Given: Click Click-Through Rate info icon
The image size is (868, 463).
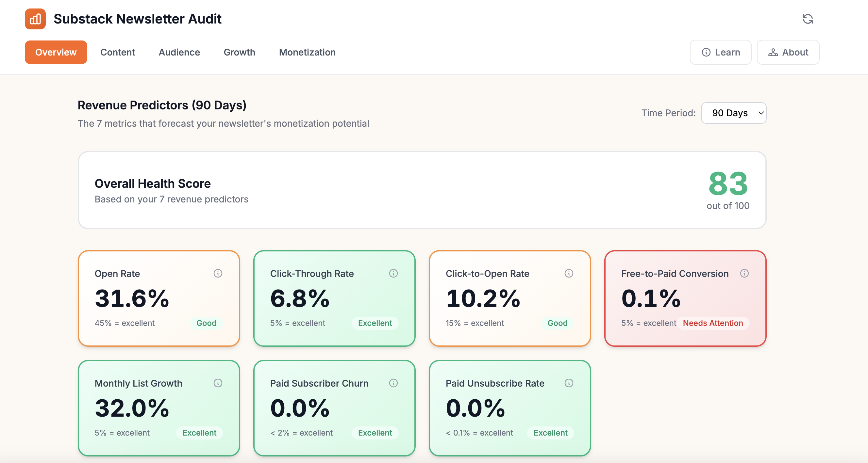Looking at the screenshot, I should point(393,273).
